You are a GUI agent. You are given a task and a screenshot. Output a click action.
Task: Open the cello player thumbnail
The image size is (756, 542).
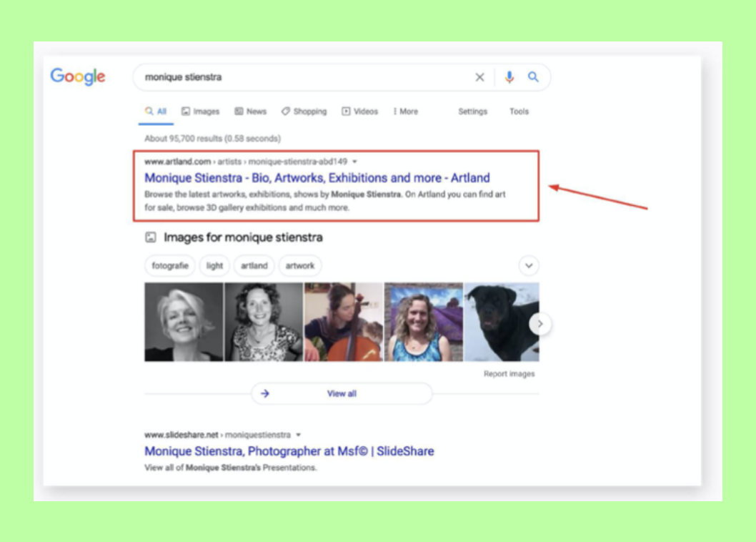point(343,322)
